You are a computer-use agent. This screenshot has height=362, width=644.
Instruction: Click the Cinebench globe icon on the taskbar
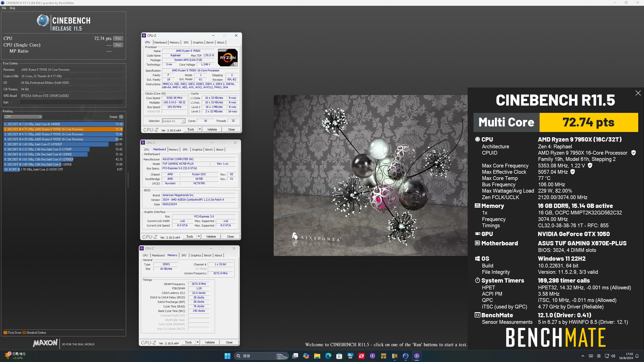406,356
